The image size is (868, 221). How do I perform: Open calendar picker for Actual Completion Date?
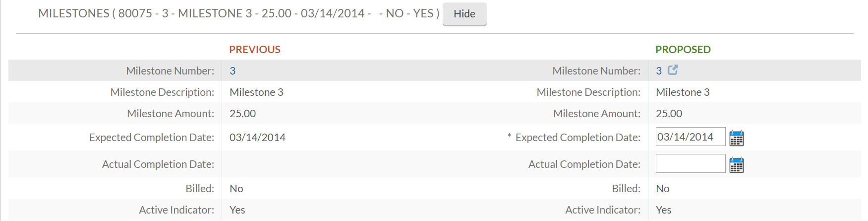pos(737,165)
